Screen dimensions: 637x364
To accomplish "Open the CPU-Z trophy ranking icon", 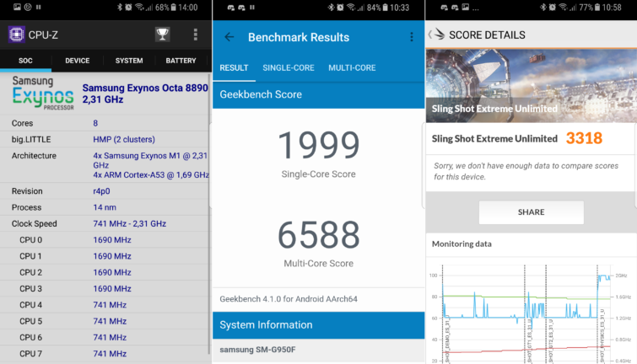I will pyautogui.click(x=162, y=35).
